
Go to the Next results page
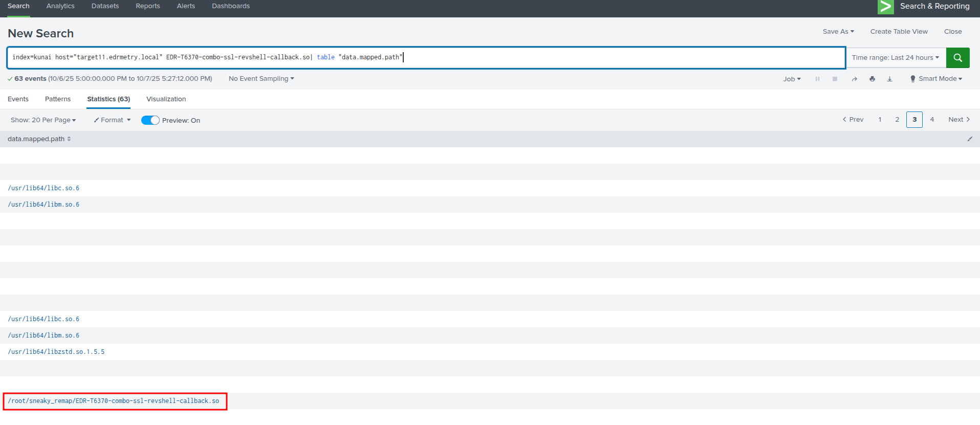(x=959, y=120)
